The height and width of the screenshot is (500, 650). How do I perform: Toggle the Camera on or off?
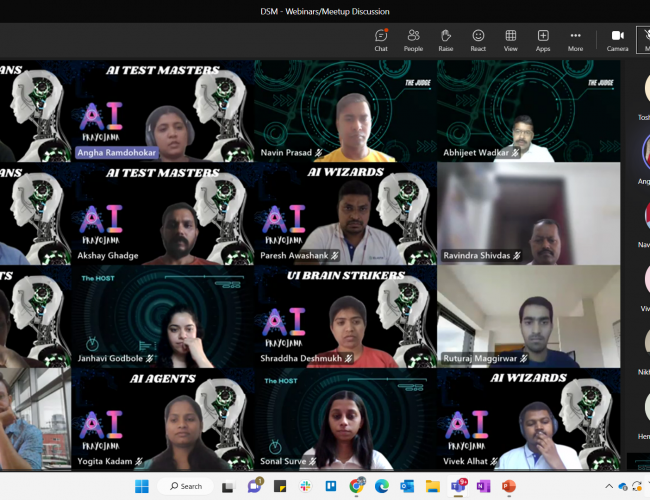click(x=617, y=40)
